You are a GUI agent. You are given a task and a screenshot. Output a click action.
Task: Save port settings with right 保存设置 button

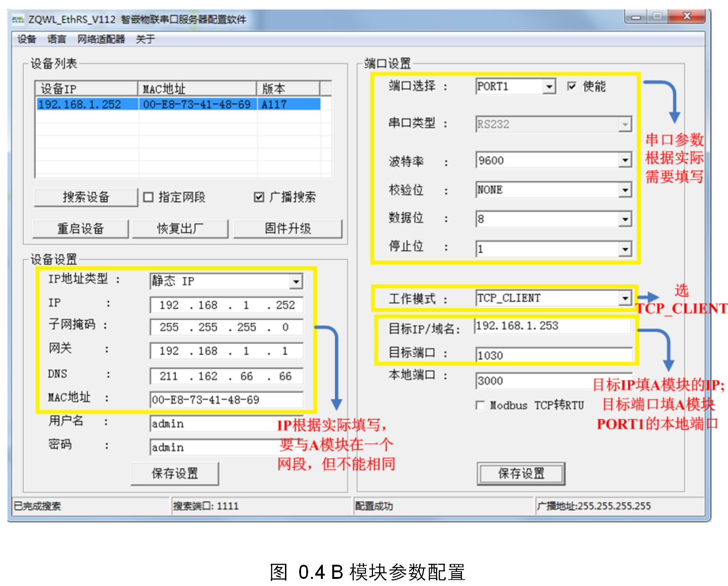tap(521, 474)
